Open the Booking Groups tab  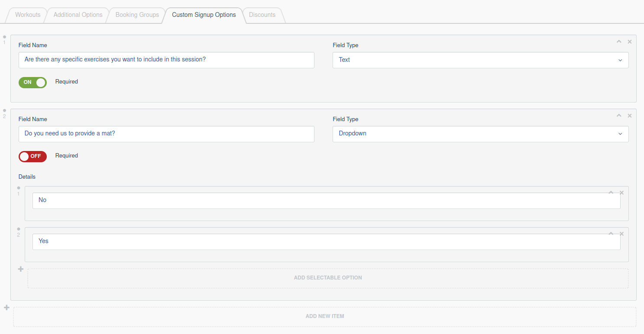(x=137, y=15)
